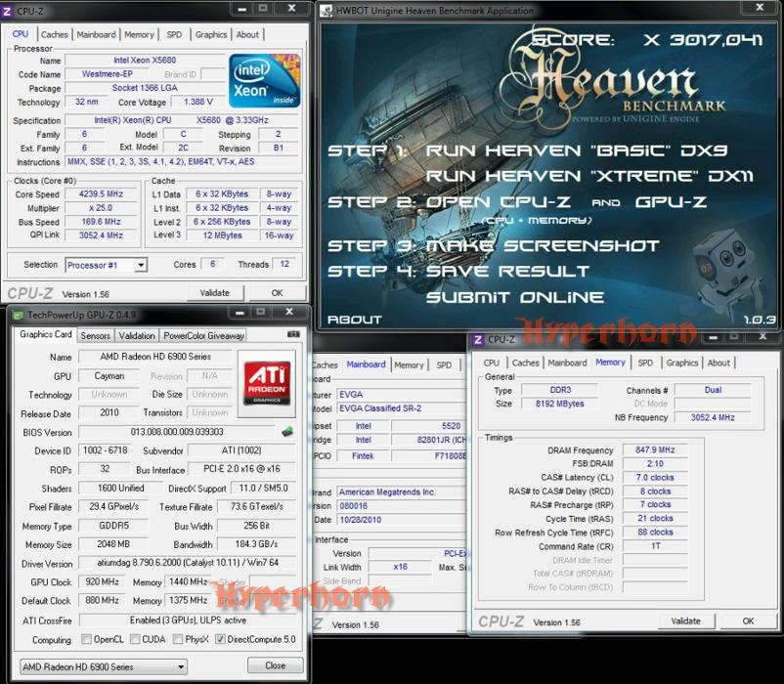Click the green BIOS save chip icon
Image resolution: width=784 pixels, height=684 pixels.
(287, 432)
